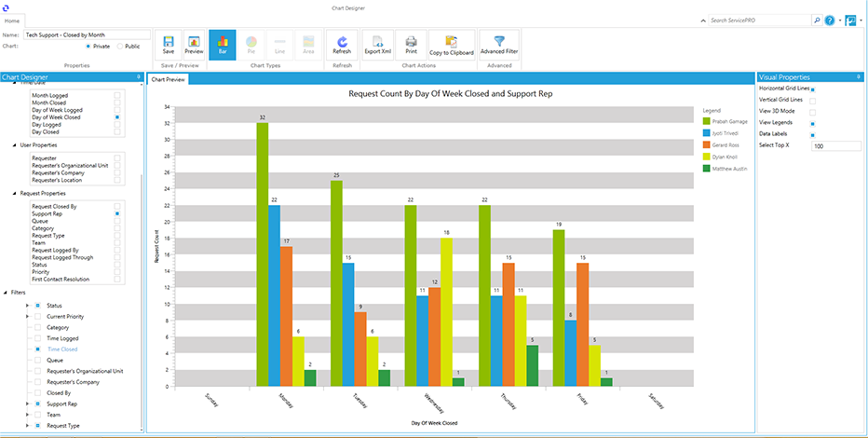Click the Monday bar labeled 32

click(x=263, y=254)
